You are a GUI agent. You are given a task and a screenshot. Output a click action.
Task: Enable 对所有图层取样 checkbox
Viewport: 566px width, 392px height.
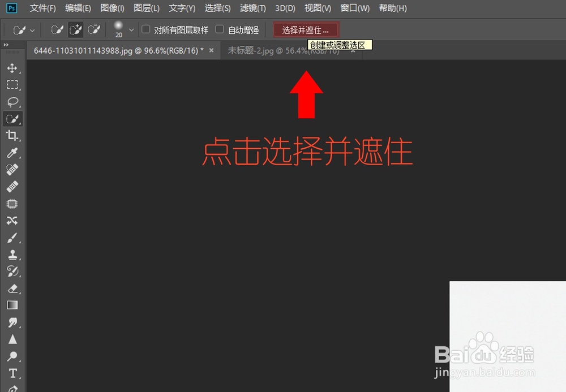coord(146,29)
